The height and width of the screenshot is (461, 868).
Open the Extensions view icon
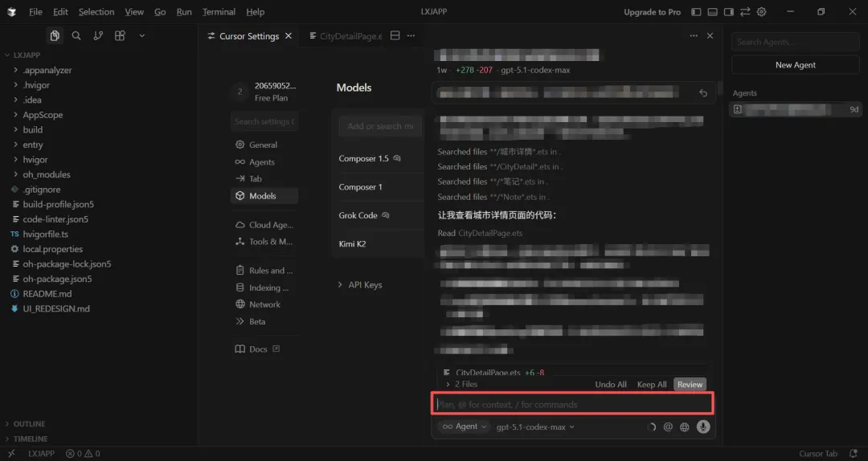click(x=120, y=35)
